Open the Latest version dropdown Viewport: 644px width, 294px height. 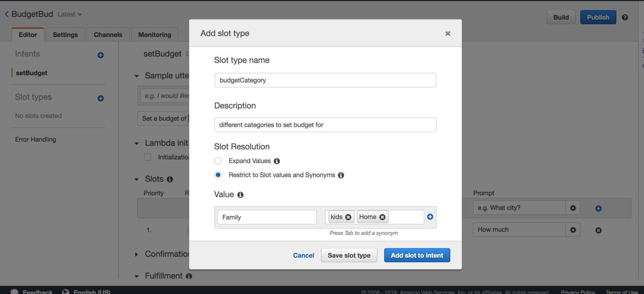(70, 14)
